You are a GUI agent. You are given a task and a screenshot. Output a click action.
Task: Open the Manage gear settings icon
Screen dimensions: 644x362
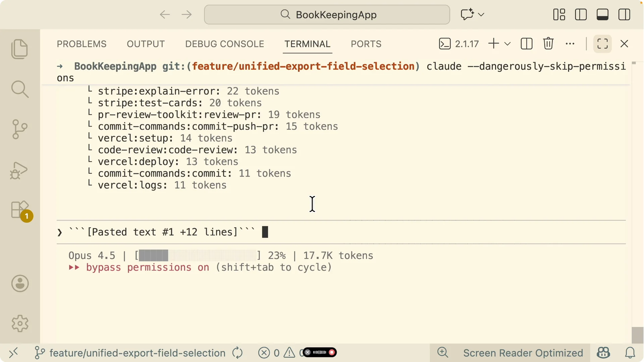click(20, 323)
